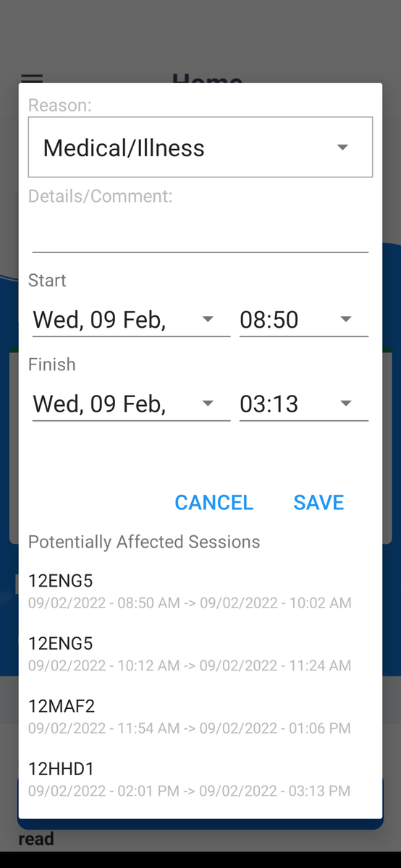401x868 pixels.
Task: Click the Finish time dropdown arrow
Action: click(x=346, y=404)
